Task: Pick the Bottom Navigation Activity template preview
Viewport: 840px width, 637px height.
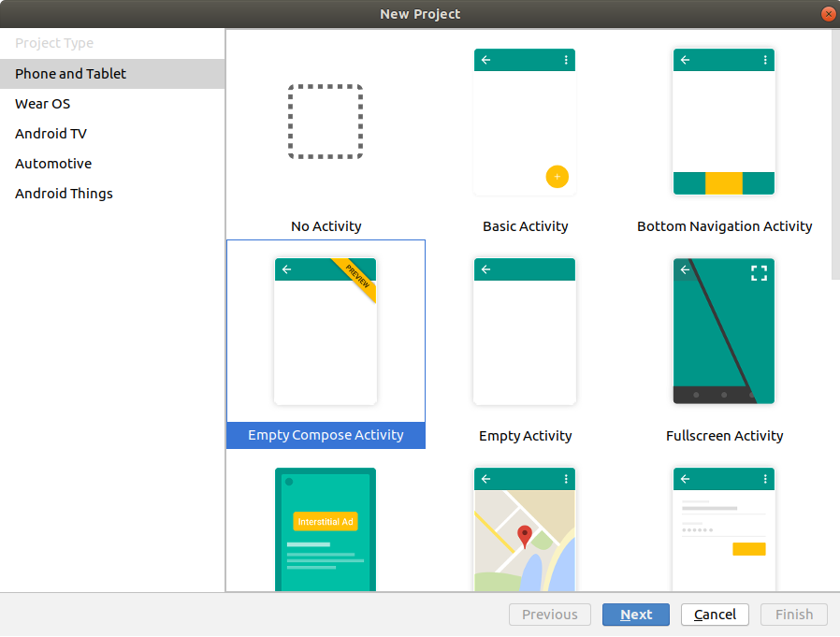Action: [x=724, y=122]
